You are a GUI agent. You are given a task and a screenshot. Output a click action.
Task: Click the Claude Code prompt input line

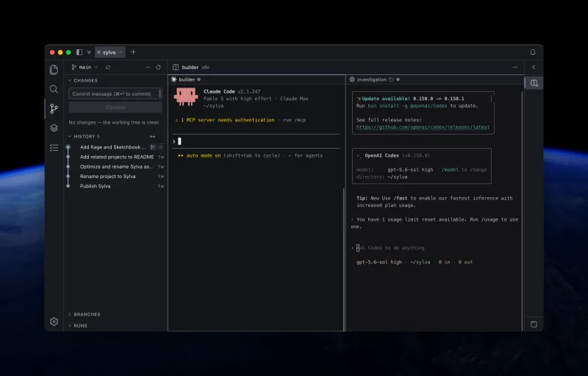(256, 141)
